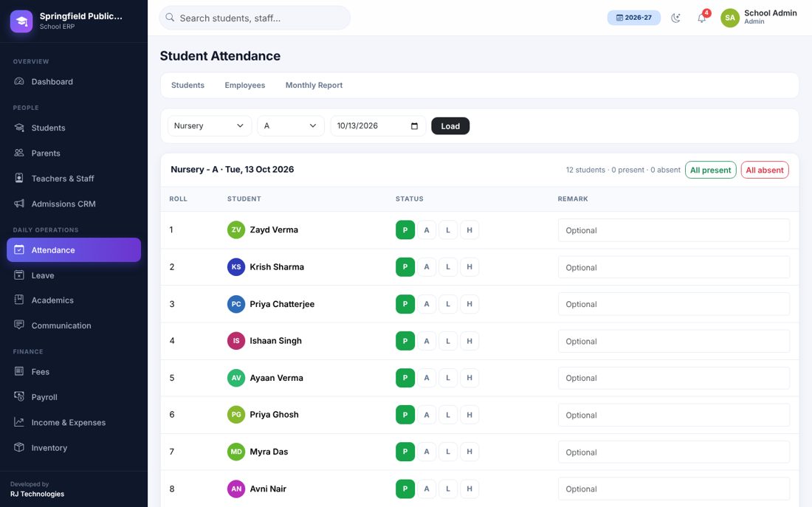Open the section A dropdown
Screen dimensions: 812x507
(291, 126)
